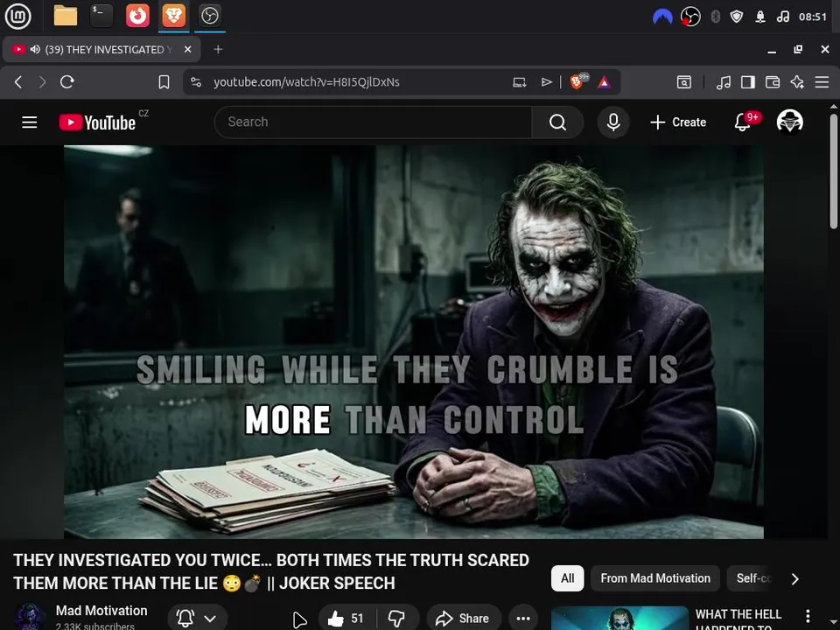The width and height of the screenshot is (840, 630).
Task: Mute the tab via its speaker icon
Action: point(35,49)
